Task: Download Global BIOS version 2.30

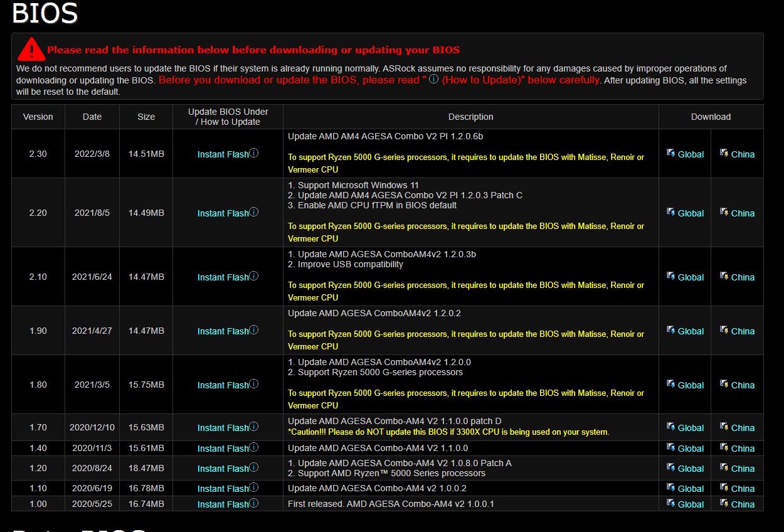Action: tap(691, 154)
